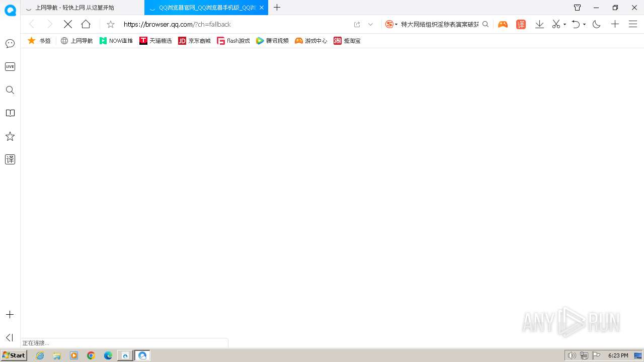The width and height of the screenshot is (644, 362).
Task: Add a sidebar app with plus icon
Action: point(10,315)
